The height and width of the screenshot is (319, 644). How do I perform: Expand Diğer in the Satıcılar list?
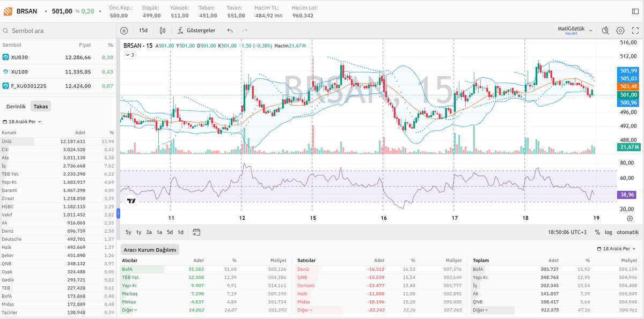[x=304, y=309]
